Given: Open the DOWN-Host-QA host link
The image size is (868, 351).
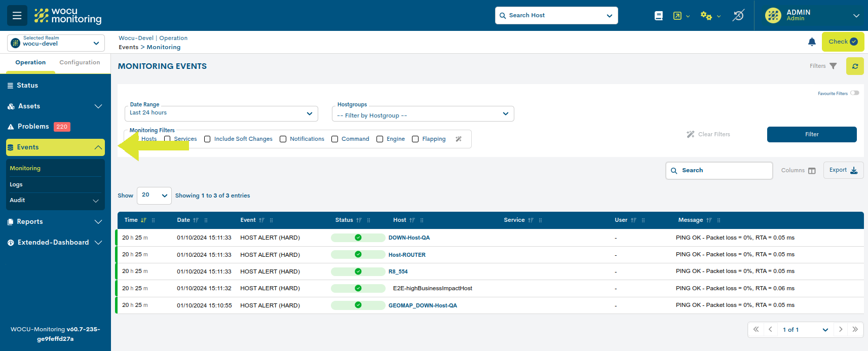Looking at the screenshot, I should point(409,238).
